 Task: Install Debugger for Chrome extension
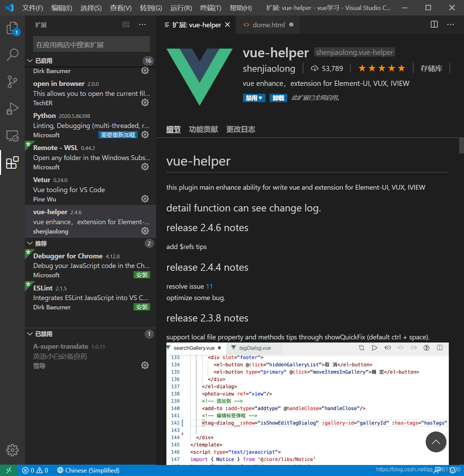point(142,275)
